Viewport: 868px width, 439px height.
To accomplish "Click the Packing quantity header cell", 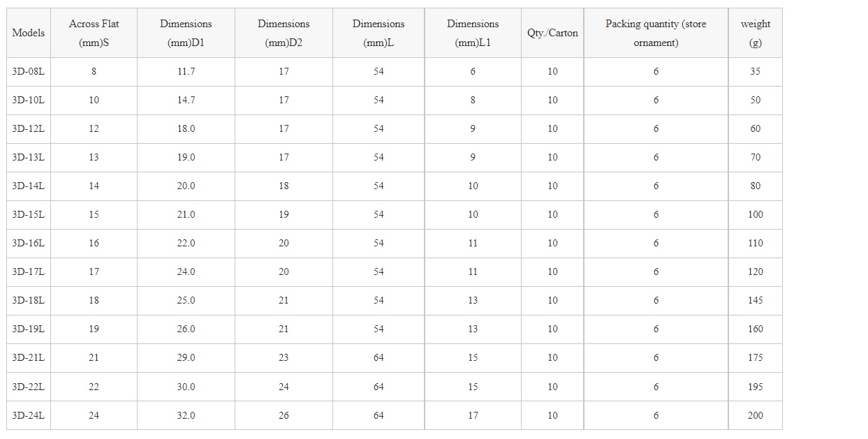I will click(x=656, y=33).
